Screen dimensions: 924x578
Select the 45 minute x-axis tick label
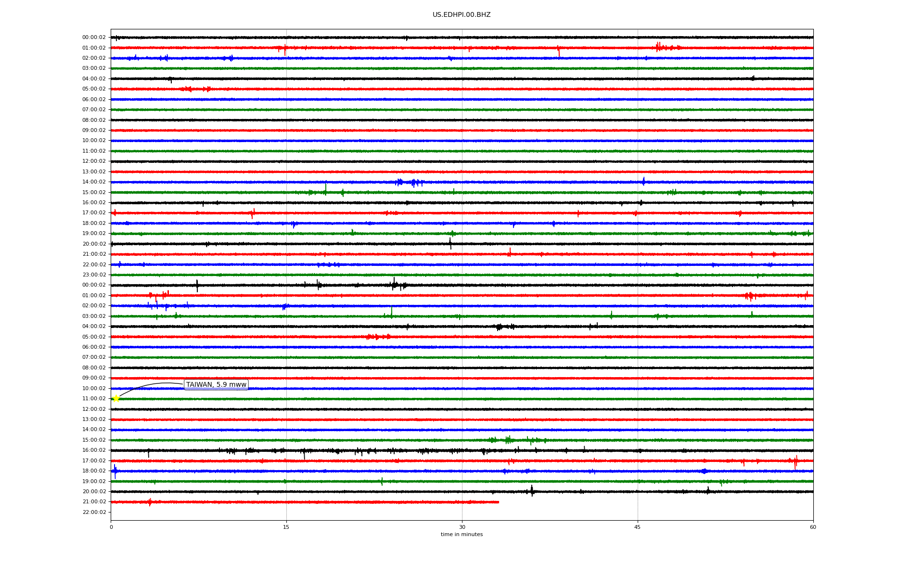(638, 527)
